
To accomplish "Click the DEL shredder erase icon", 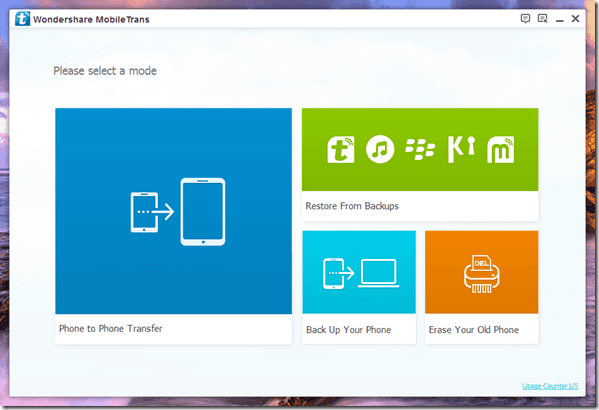I will coord(481,274).
